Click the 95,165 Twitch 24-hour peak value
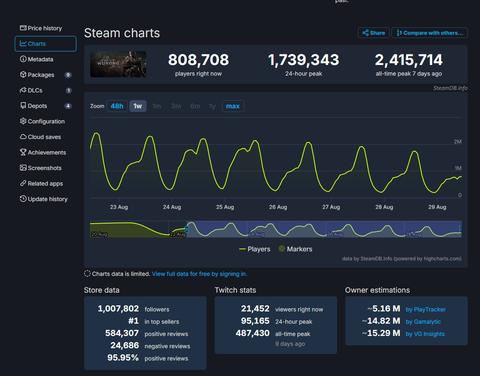480x376 pixels. 255,321
